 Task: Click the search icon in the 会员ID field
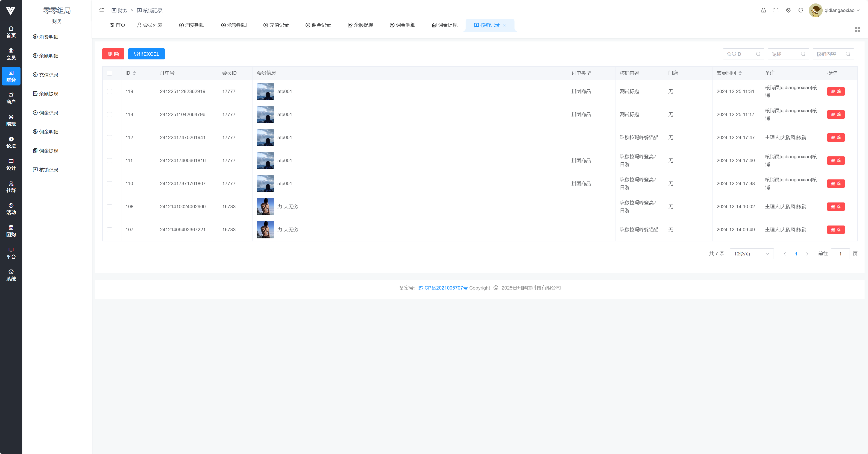pyautogui.click(x=758, y=54)
